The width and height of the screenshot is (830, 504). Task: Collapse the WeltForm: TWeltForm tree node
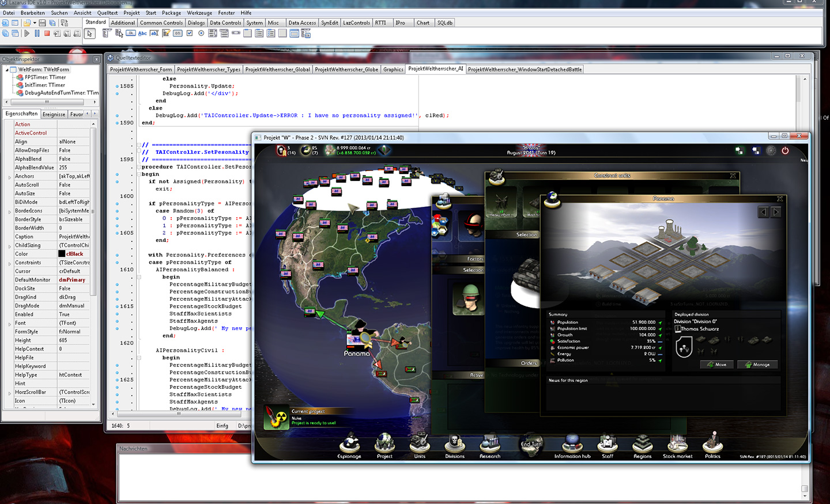7,70
